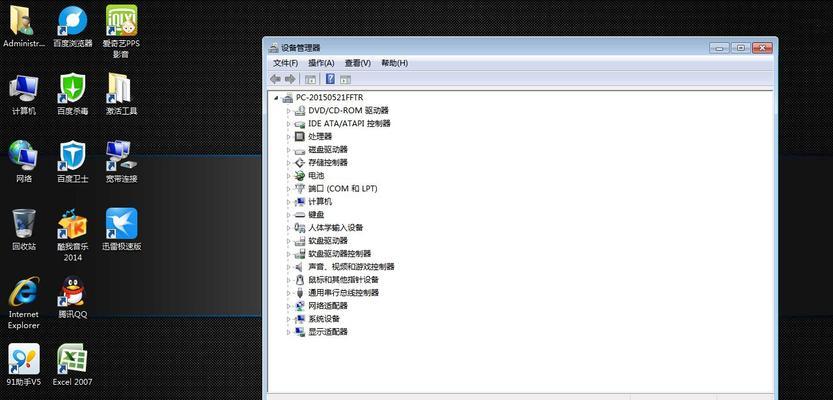The height and width of the screenshot is (400, 833).
Task: Launch 百度杀毒 from the desktop
Action: [x=73, y=95]
